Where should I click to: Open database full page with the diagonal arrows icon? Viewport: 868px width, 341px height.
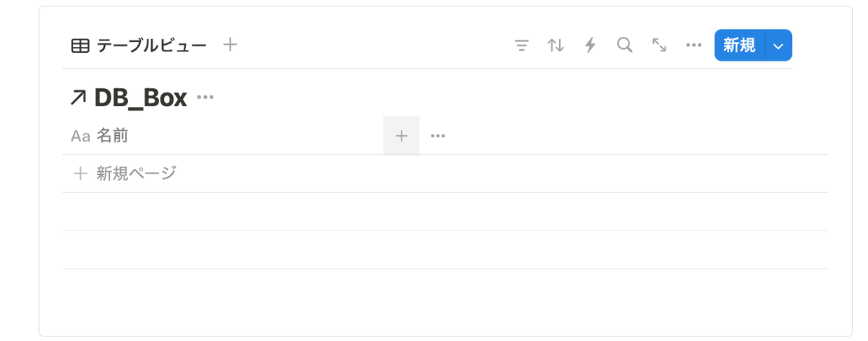point(659,46)
